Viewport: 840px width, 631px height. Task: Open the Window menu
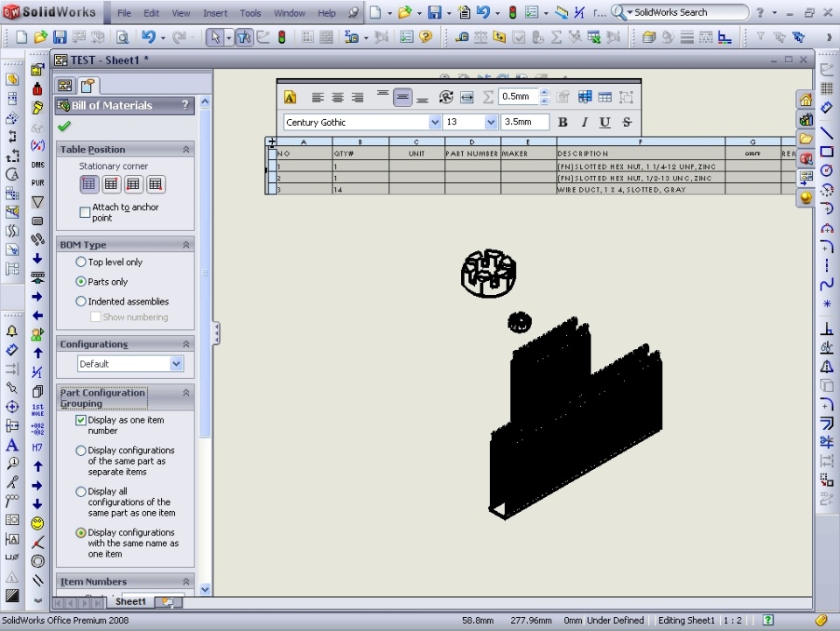coord(290,13)
